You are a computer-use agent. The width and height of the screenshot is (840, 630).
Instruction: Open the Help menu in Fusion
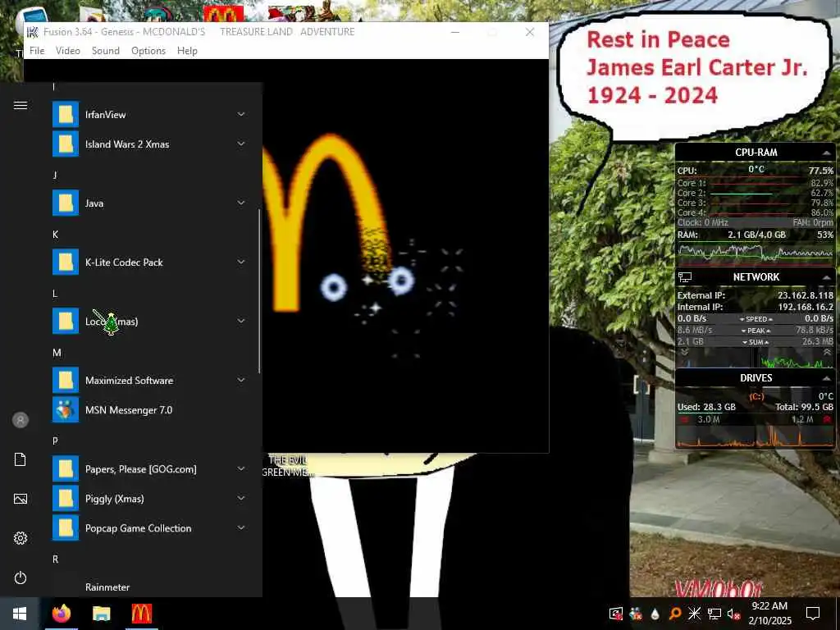(188, 50)
